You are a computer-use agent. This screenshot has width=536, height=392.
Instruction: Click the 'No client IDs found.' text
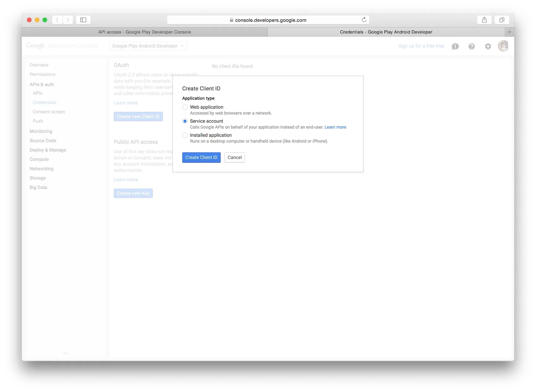233,66
